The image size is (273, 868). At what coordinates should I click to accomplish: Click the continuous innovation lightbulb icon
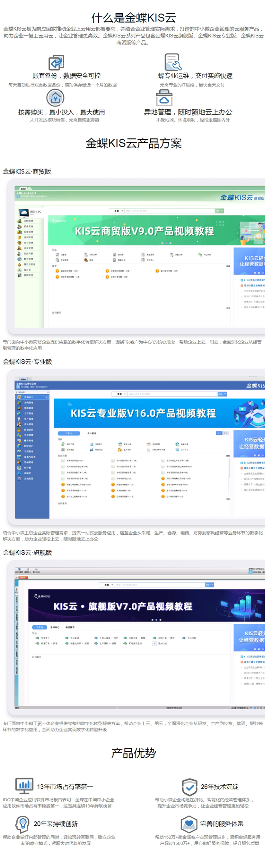pyautogui.click(x=22, y=823)
